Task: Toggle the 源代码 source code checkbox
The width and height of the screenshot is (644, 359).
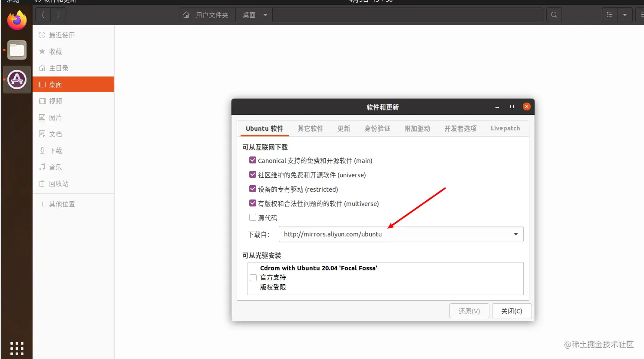Action: point(252,218)
